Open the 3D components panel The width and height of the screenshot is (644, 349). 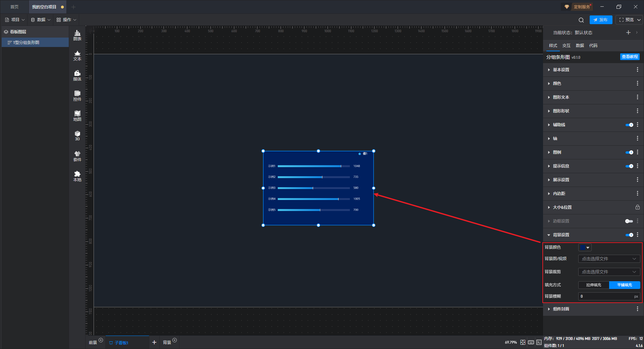(77, 136)
